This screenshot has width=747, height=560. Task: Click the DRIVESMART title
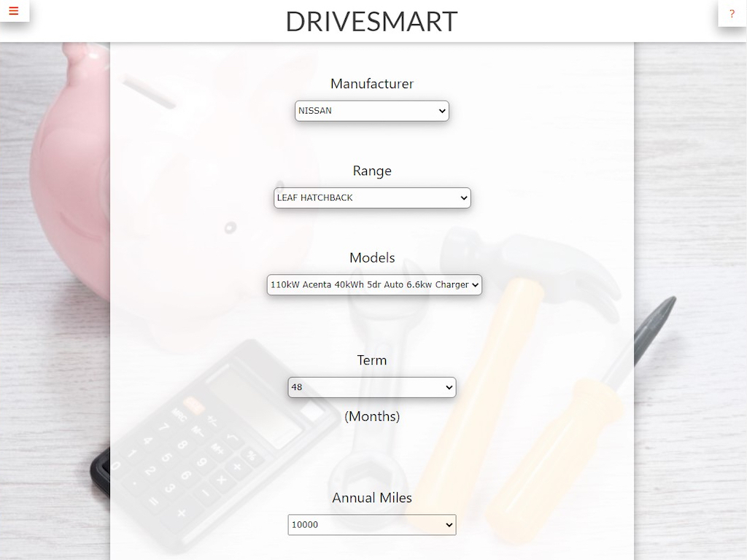pos(371,21)
